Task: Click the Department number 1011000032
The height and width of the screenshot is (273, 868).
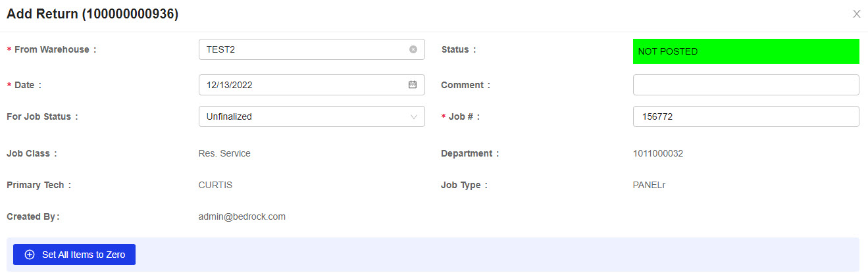Action: tap(658, 153)
